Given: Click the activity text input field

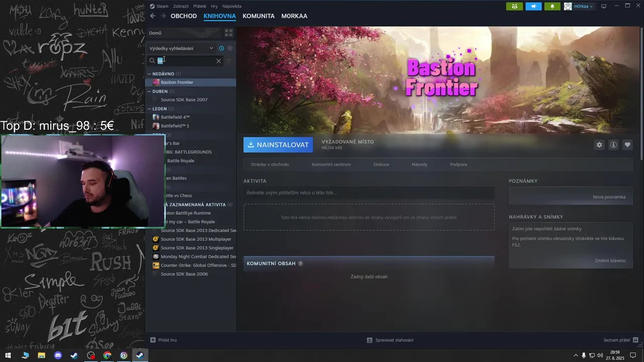Looking at the screenshot, I should point(369,193).
